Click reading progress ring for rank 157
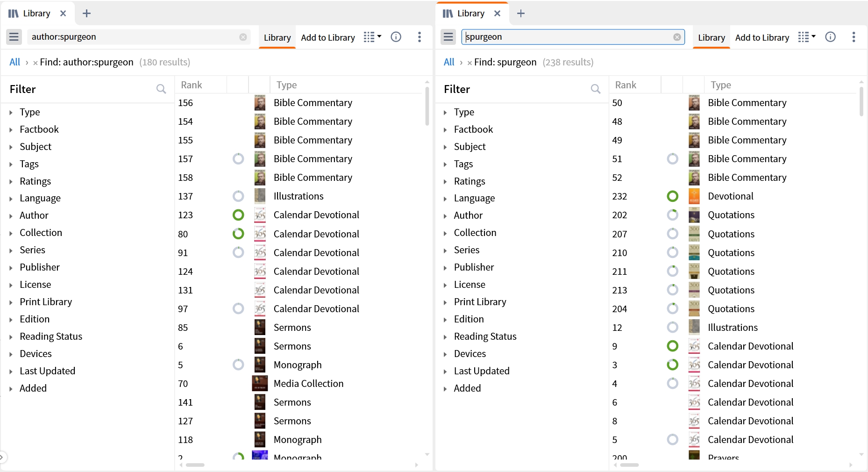This screenshot has height=472, width=868. tap(238, 159)
